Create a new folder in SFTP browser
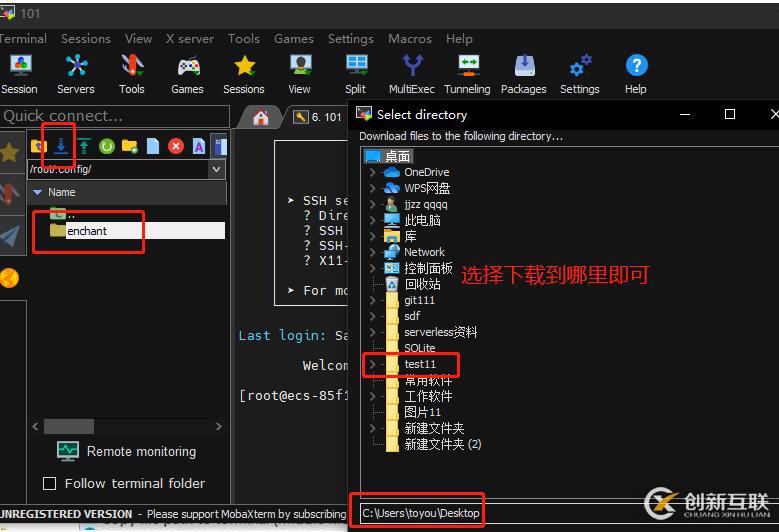 coord(130,146)
